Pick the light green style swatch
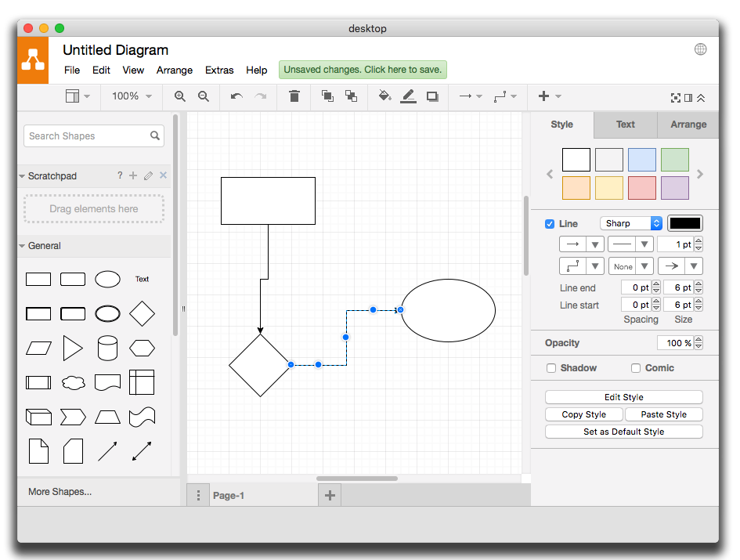Viewport: 740px width, 560px height. pyautogui.click(x=675, y=160)
